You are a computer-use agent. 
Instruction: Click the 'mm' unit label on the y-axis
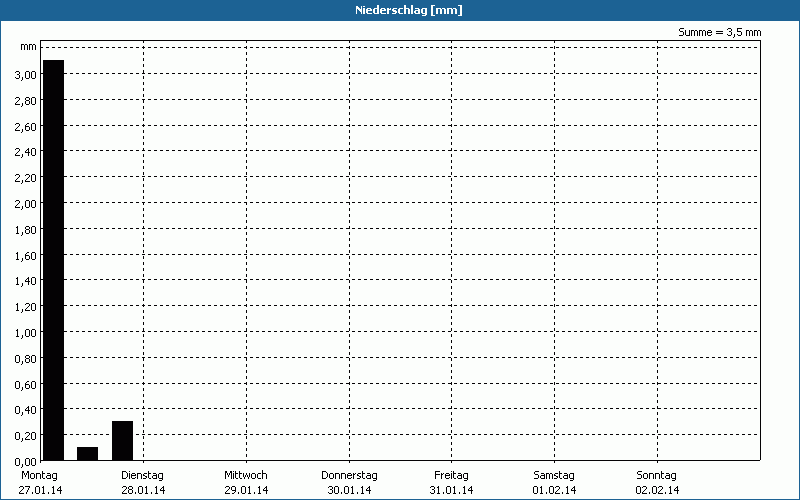[x=29, y=47]
